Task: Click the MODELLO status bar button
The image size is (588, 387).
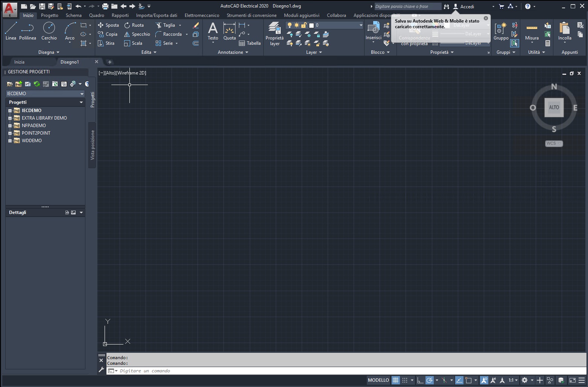Action: pos(378,380)
